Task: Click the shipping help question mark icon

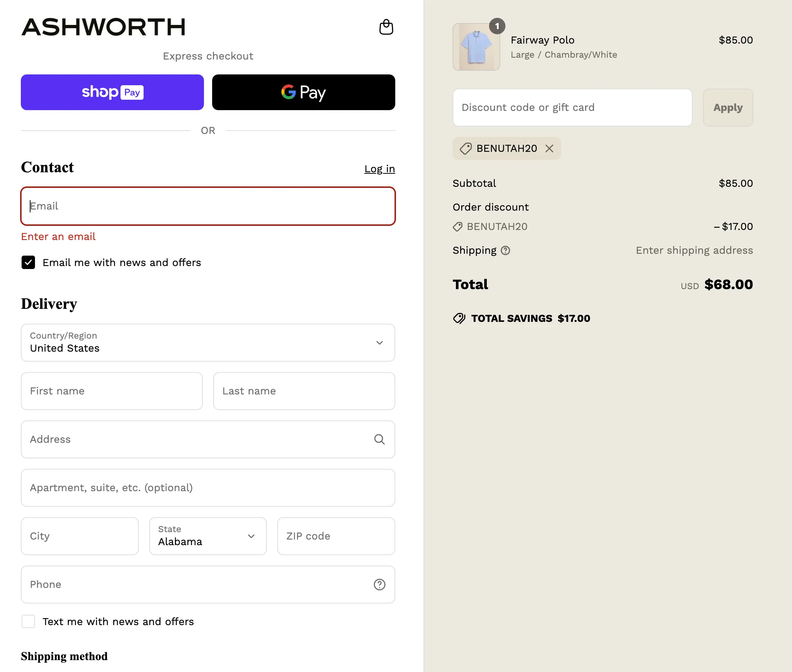Action: click(x=505, y=251)
